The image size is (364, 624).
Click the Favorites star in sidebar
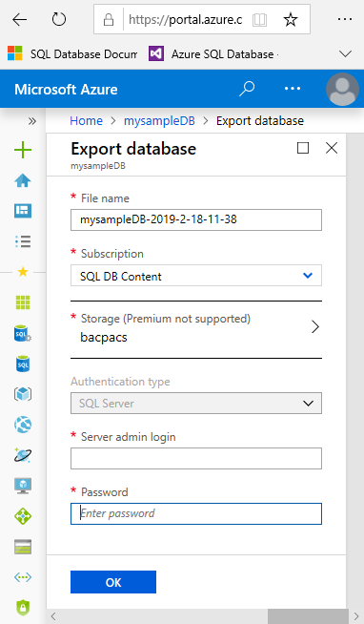[23, 272]
